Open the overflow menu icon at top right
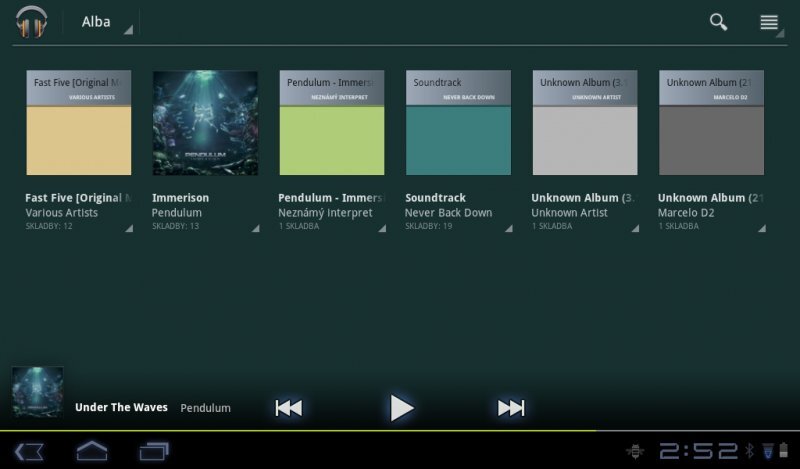The height and width of the screenshot is (469, 800). [x=769, y=22]
